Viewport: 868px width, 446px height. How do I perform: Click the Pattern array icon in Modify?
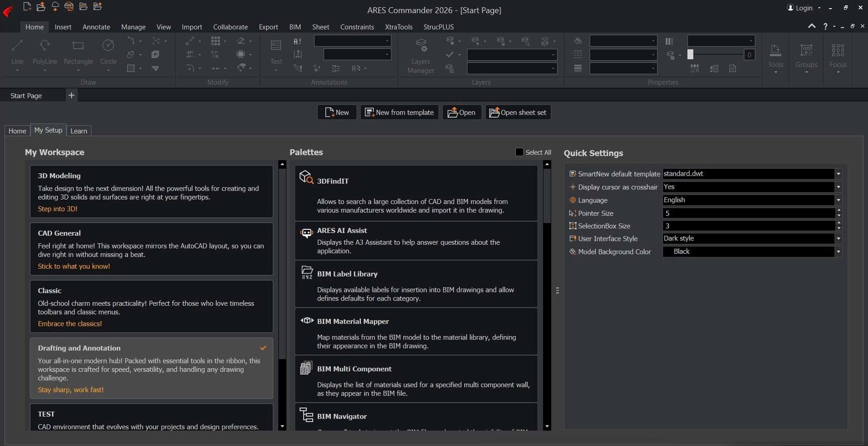pyautogui.click(x=215, y=41)
